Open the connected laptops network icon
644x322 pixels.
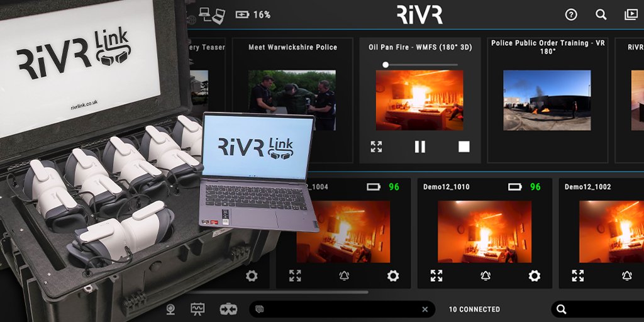212,15
